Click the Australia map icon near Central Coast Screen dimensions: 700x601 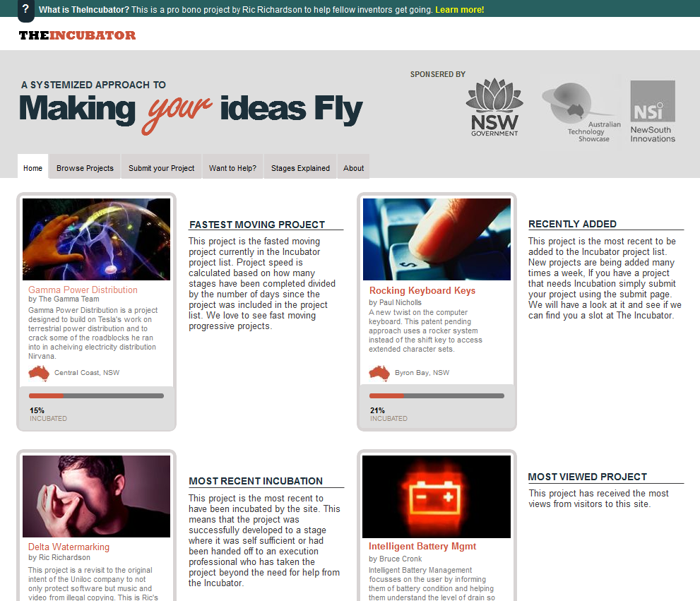click(x=39, y=372)
